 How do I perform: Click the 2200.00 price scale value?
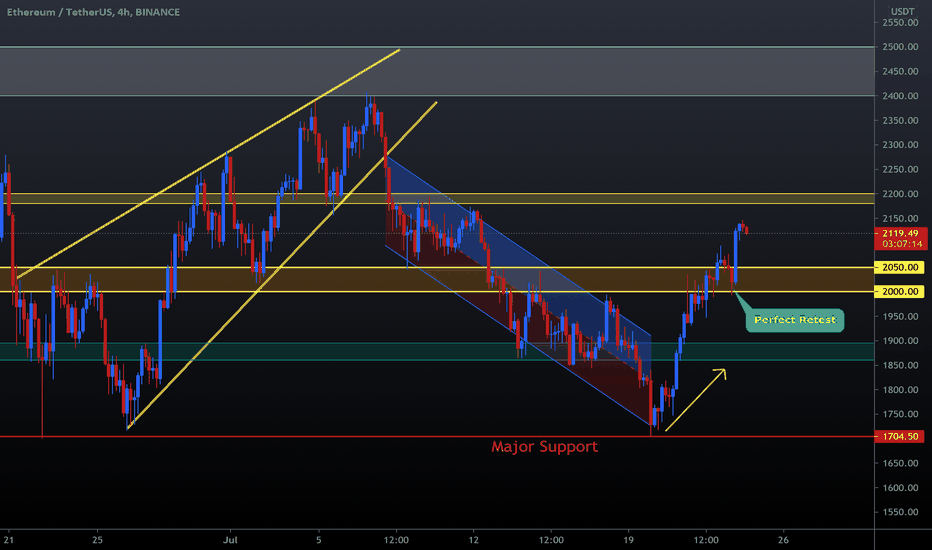[900, 194]
